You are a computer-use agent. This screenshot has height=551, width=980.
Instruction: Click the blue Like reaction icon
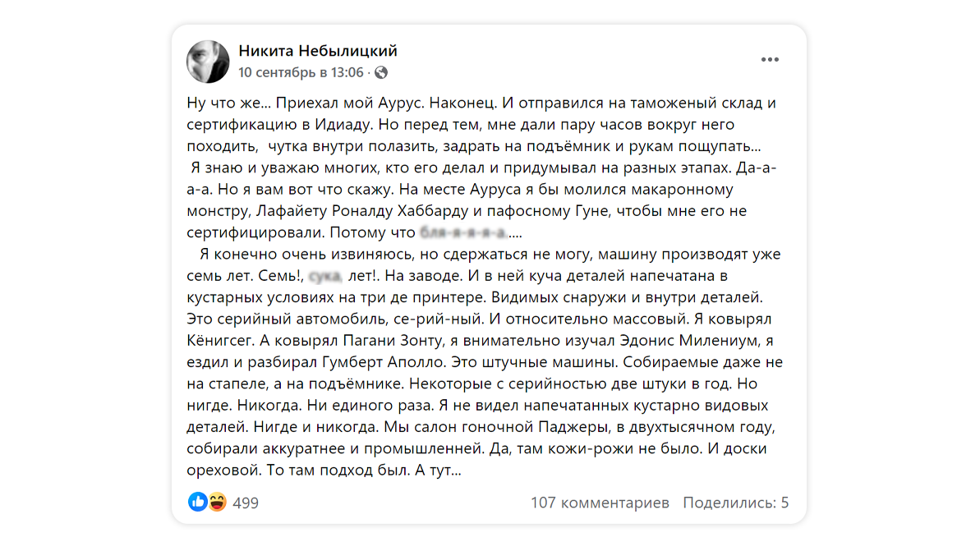coord(197,502)
